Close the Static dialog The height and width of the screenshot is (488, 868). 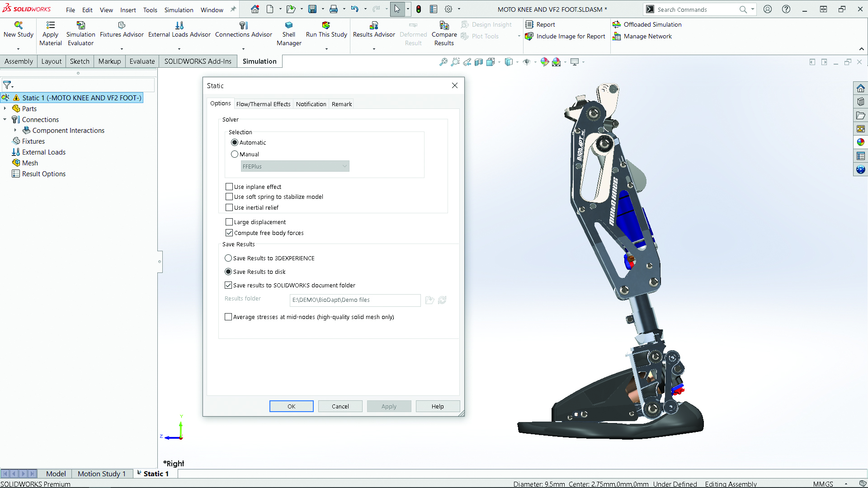pyautogui.click(x=455, y=85)
